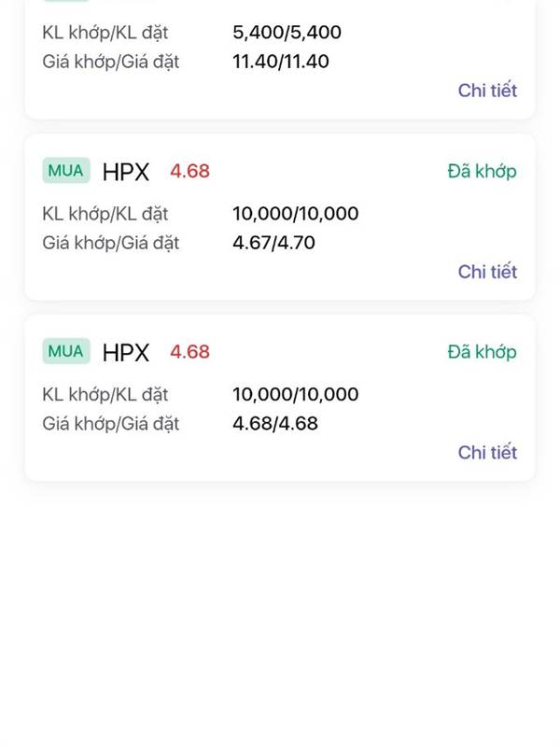The image size is (560, 747).
Task: Tap MUA badge on HPX 4.67/4.70 order
Action: tap(65, 170)
